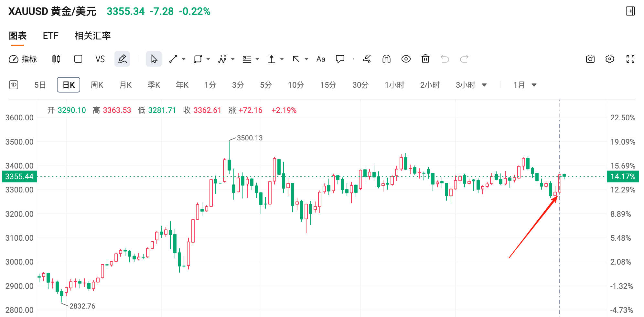Select the trend line drawing tool
Image resolution: width=644 pixels, height=317 pixels.
[x=173, y=59]
